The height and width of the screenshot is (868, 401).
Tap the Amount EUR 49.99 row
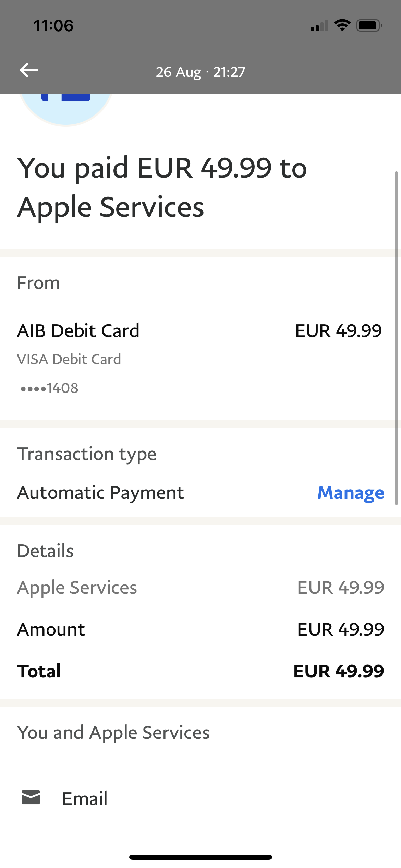click(x=200, y=629)
